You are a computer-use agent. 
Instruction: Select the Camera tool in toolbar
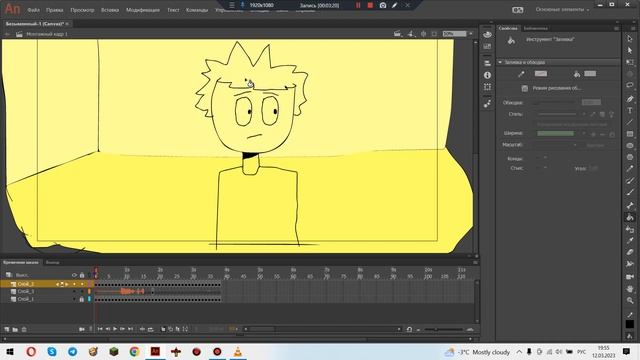pos(630,277)
